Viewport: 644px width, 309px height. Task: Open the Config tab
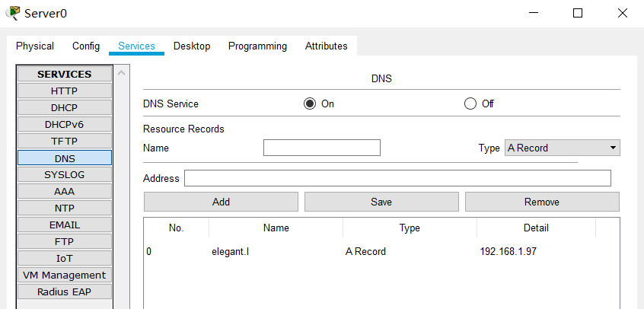coord(86,46)
